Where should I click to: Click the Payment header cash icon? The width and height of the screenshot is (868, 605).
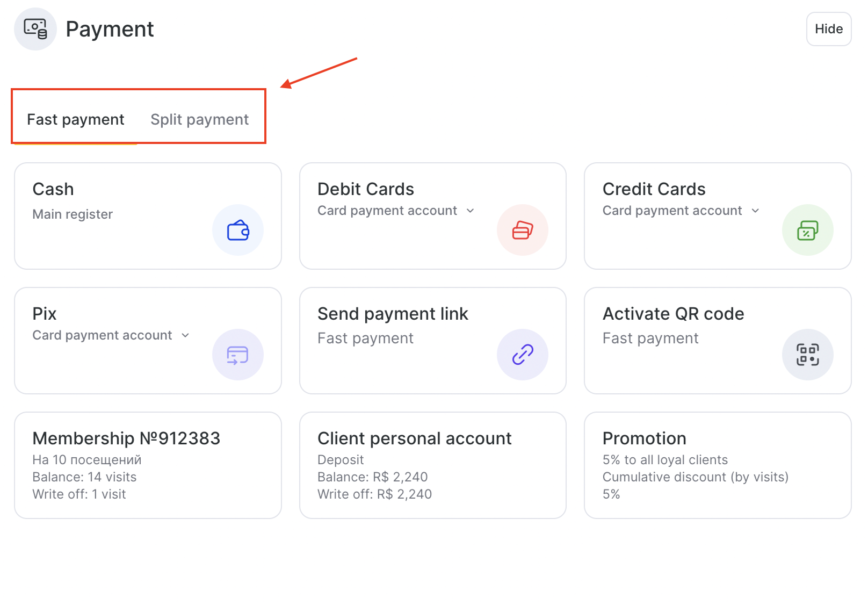(x=35, y=29)
